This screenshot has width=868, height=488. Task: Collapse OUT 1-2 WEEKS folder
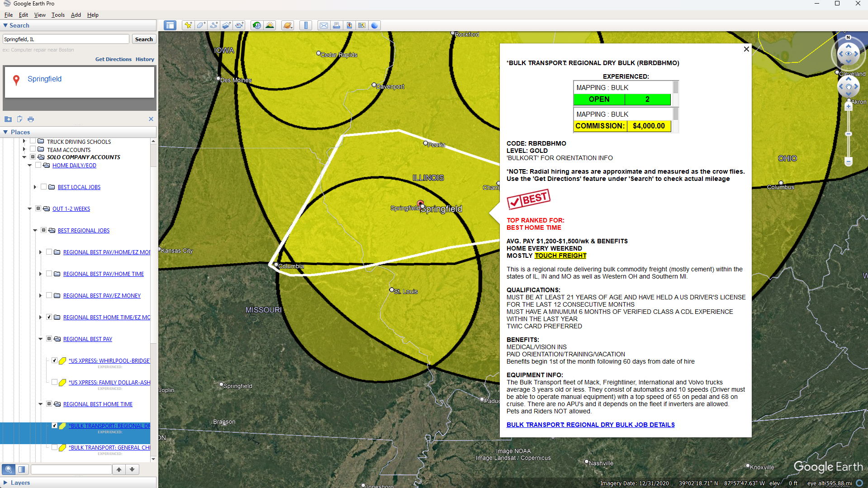(x=29, y=208)
